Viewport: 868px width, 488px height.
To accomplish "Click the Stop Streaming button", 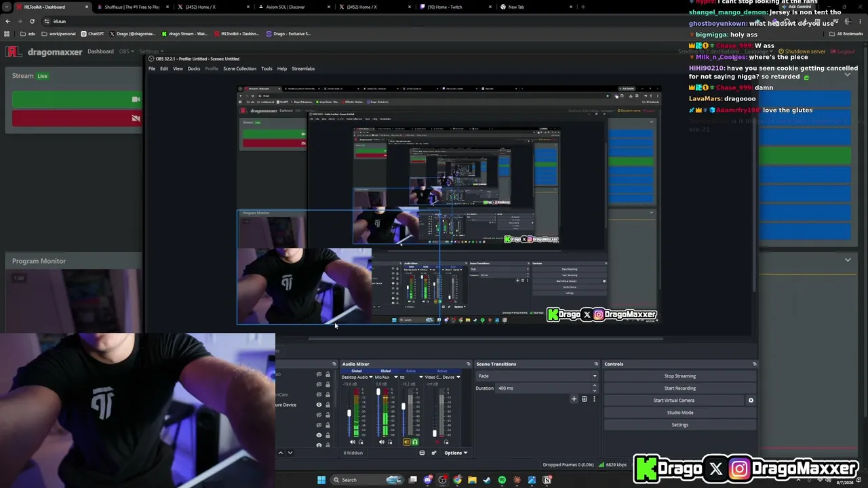I will tap(680, 376).
